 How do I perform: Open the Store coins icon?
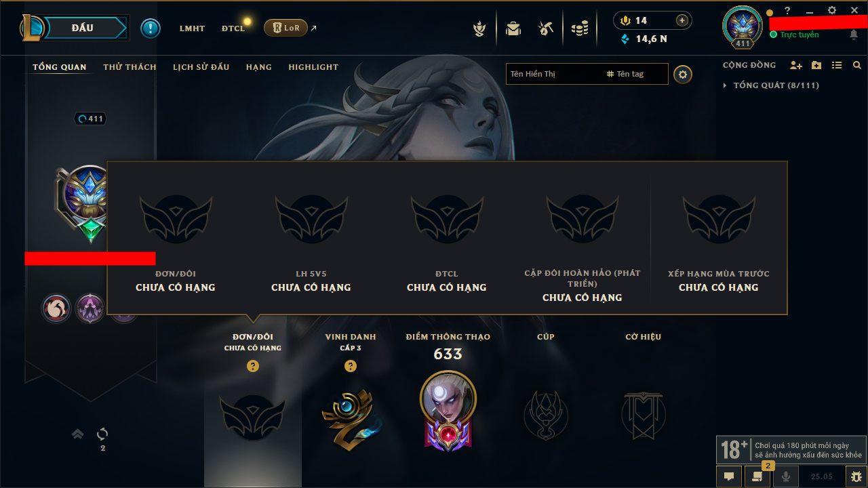[x=579, y=28]
